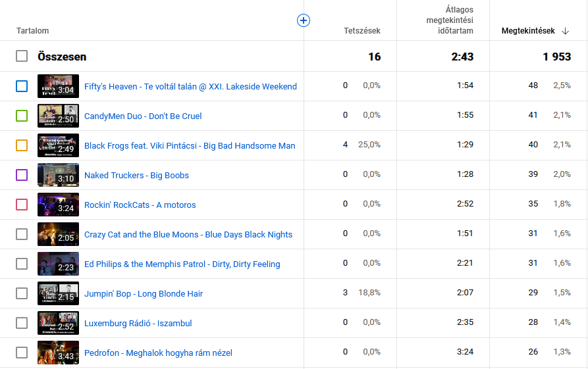Open Fifty's Heaven - Te voltál talán video link
This screenshot has height=369, width=588.
click(190, 86)
